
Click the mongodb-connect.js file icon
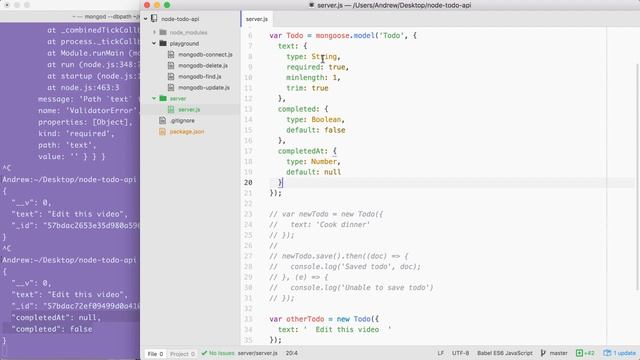point(171,54)
